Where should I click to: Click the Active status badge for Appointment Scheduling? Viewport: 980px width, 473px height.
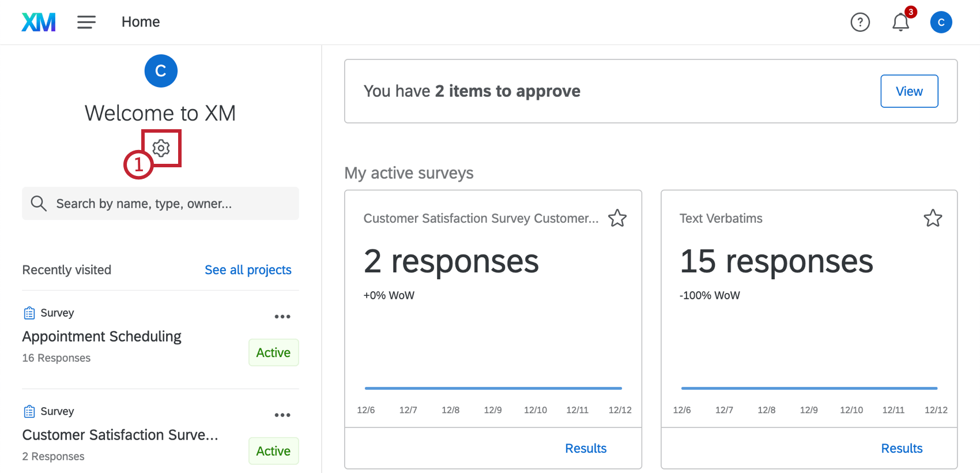click(273, 352)
